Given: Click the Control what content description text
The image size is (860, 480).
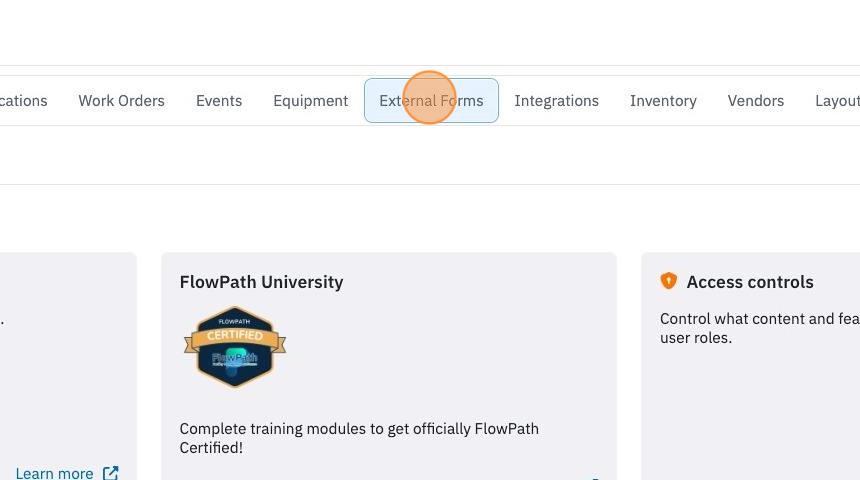Looking at the screenshot, I should point(760,328).
